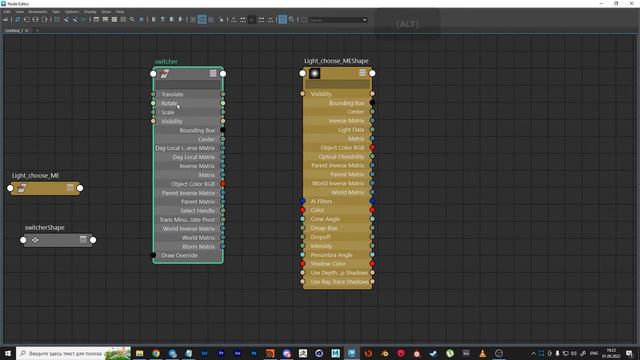
Task: Click the switcher node's transform icon
Action: 164,74
